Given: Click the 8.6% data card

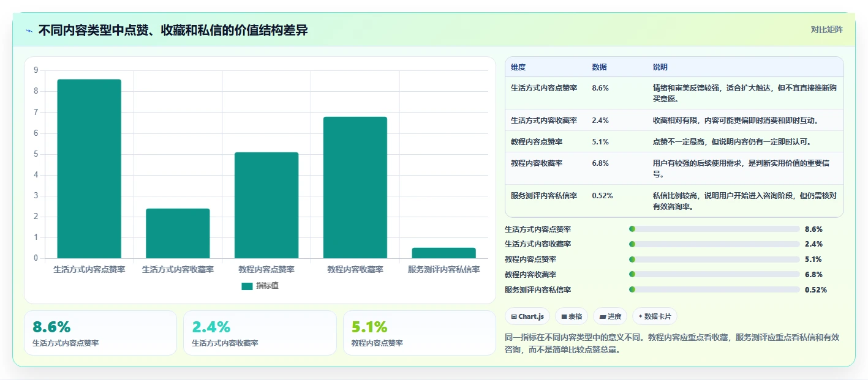Looking at the screenshot, I should click(x=100, y=333).
